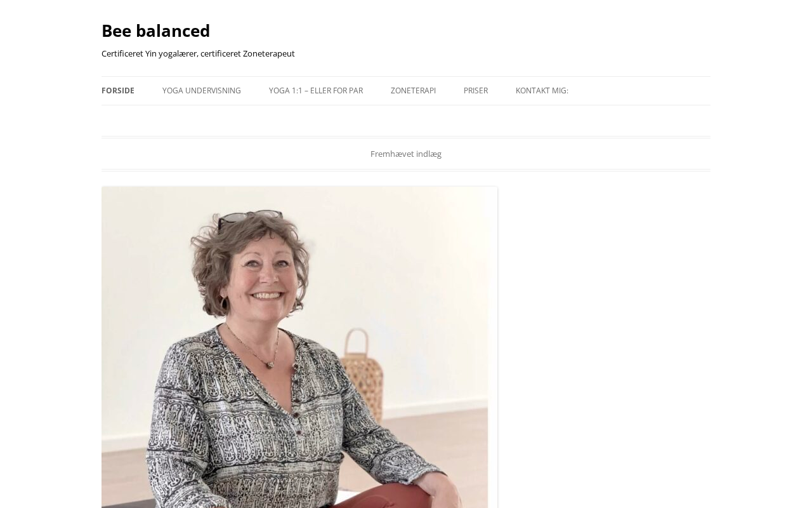Screen dimensions: 812x508
Task: Go to the FORSIDE menu item
Action: [118, 91]
